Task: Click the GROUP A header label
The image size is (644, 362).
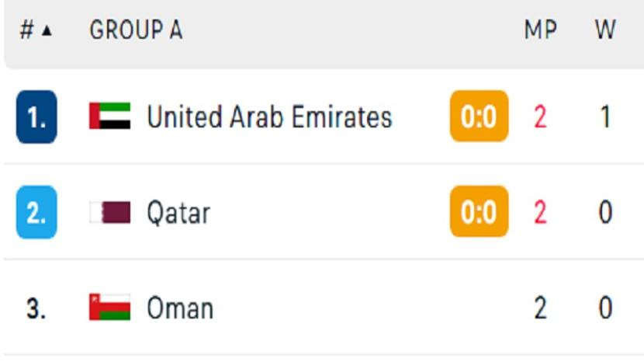Action: coord(136,30)
